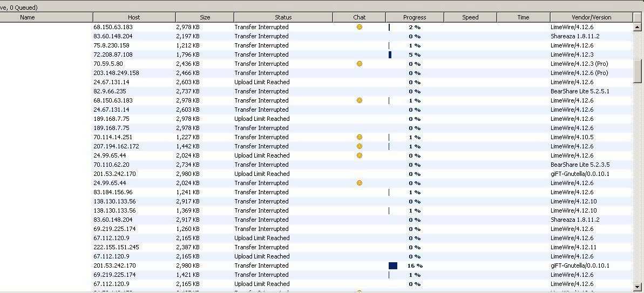644x293 pixels.
Task: Click chat icon for host 207.194.162.172
Action: 360,146
